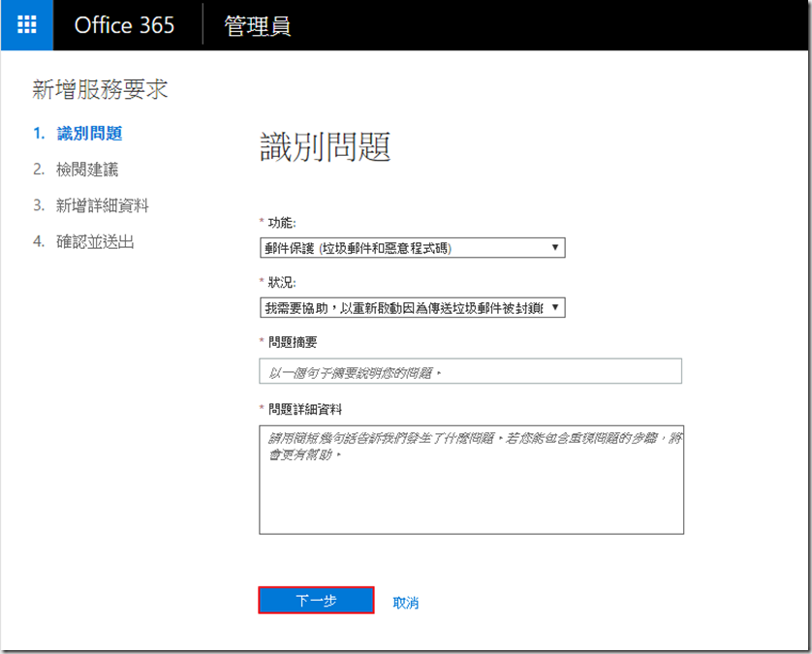This screenshot has width=812, height=654.
Task: Click the 下一步 button
Action: pyautogui.click(x=314, y=600)
